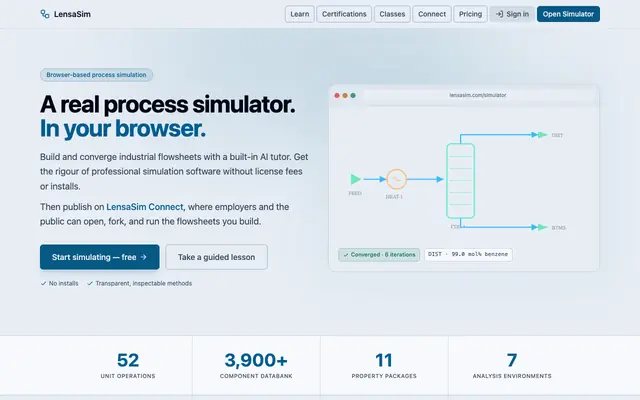Click the green dot in simulator preview
Viewport: 640px width, 400px height.
tap(353, 96)
